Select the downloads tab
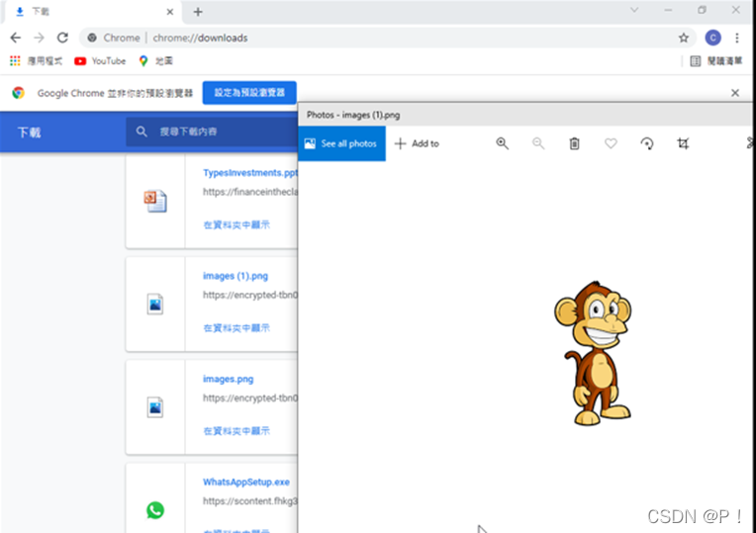This screenshot has width=756, height=533. [x=92, y=12]
